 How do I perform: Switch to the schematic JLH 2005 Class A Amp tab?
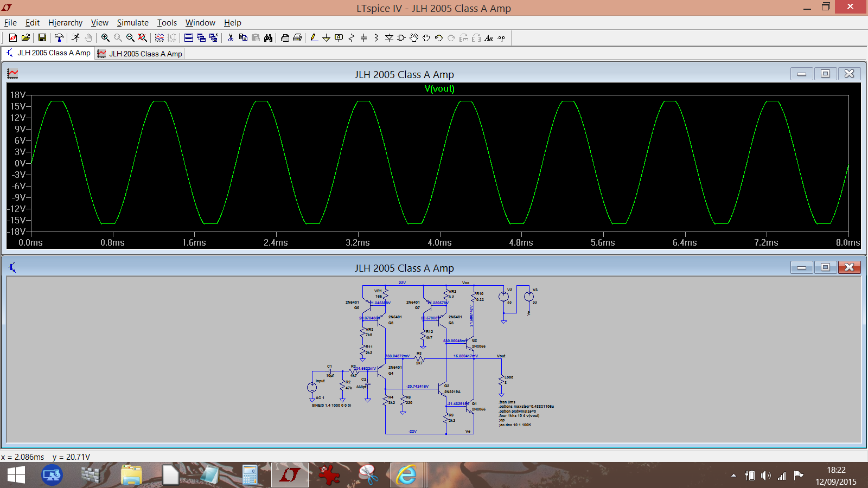[x=48, y=53]
